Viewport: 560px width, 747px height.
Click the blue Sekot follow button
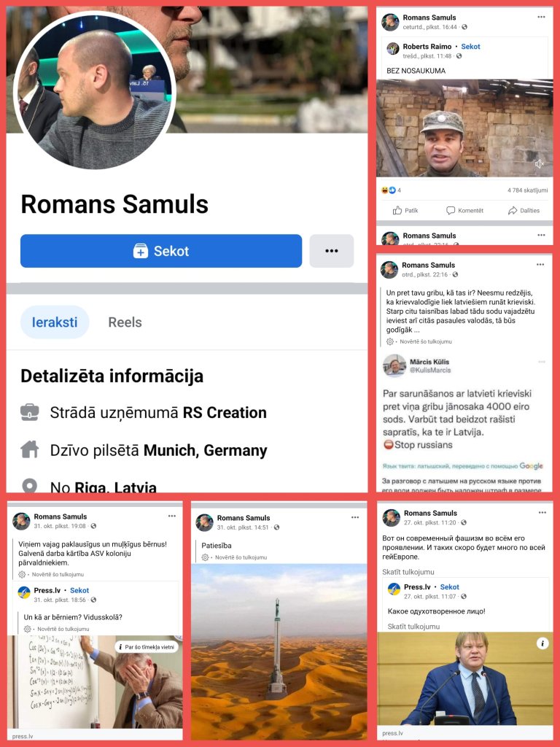click(161, 251)
